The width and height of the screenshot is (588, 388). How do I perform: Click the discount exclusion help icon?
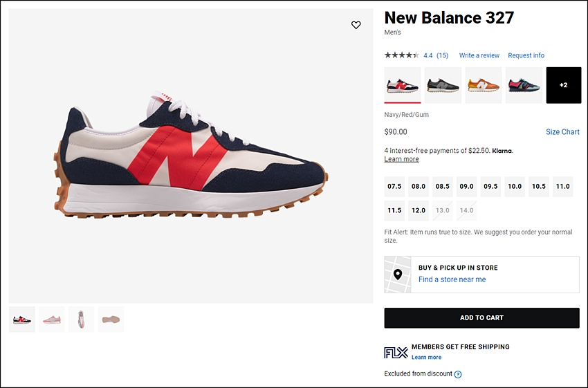pos(458,374)
